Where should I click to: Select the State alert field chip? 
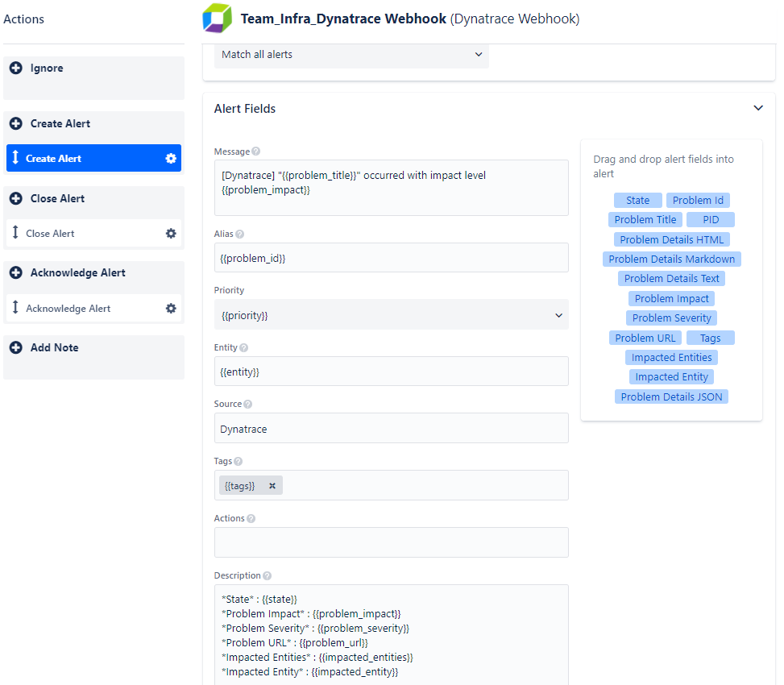coord(638,201)
